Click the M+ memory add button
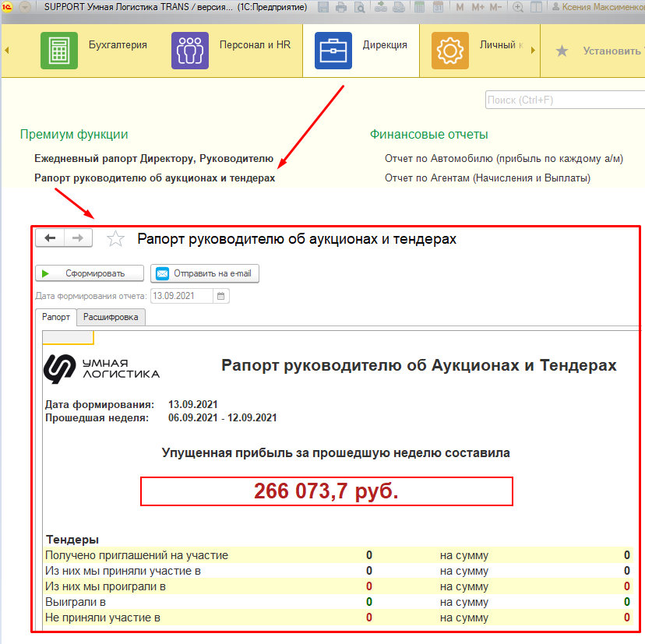This screenshot has width=645, height=644. tap(478, 7)
